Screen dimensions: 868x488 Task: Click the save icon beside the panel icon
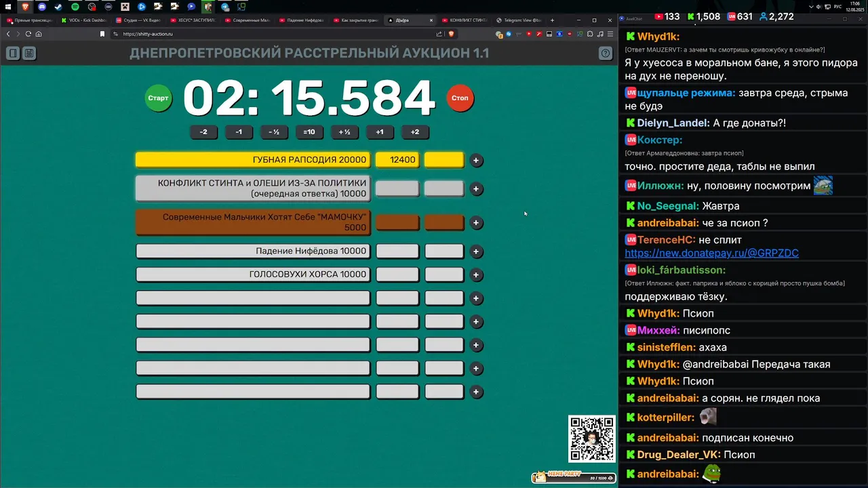(29, 53)
